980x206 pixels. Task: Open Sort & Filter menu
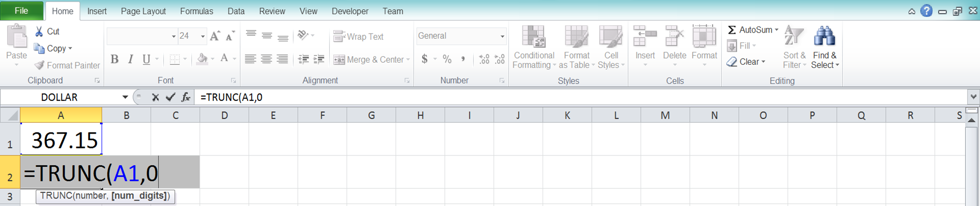coord(794,47)
